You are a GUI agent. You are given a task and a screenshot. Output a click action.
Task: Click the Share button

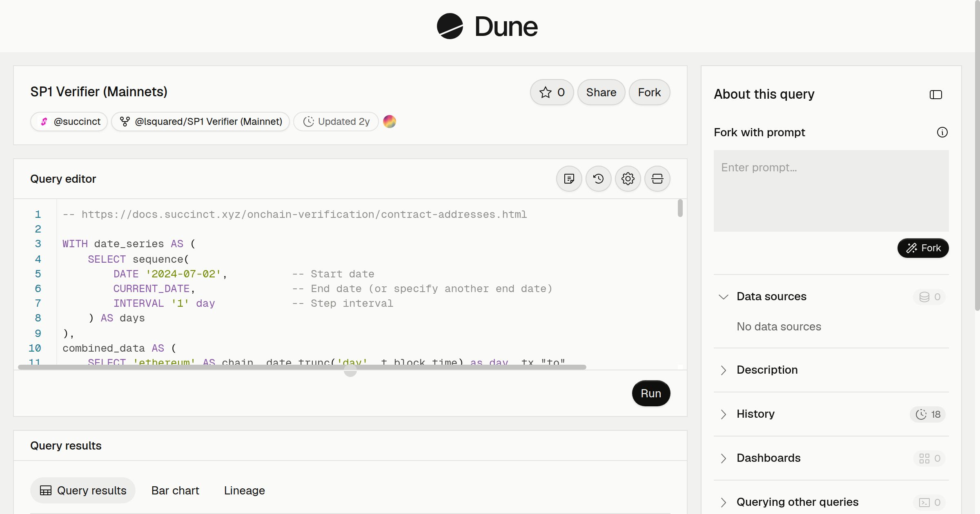click(x=601, y=92)
